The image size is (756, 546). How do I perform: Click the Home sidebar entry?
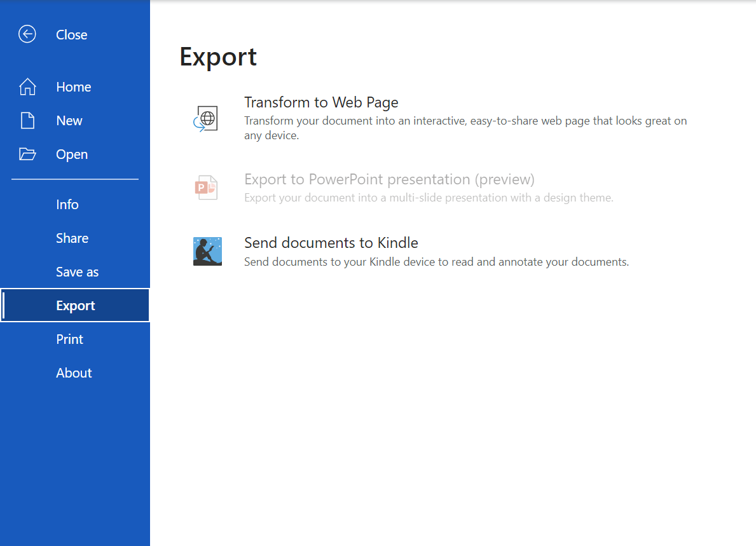(73, 86)
